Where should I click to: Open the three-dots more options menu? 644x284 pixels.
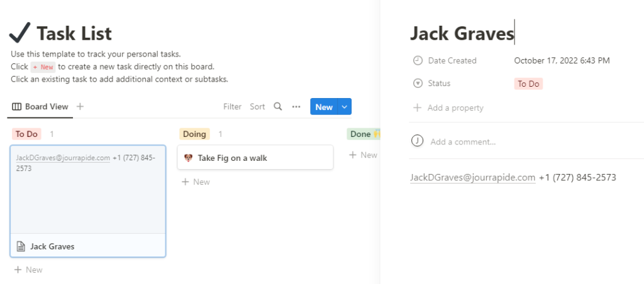point(296,107)
